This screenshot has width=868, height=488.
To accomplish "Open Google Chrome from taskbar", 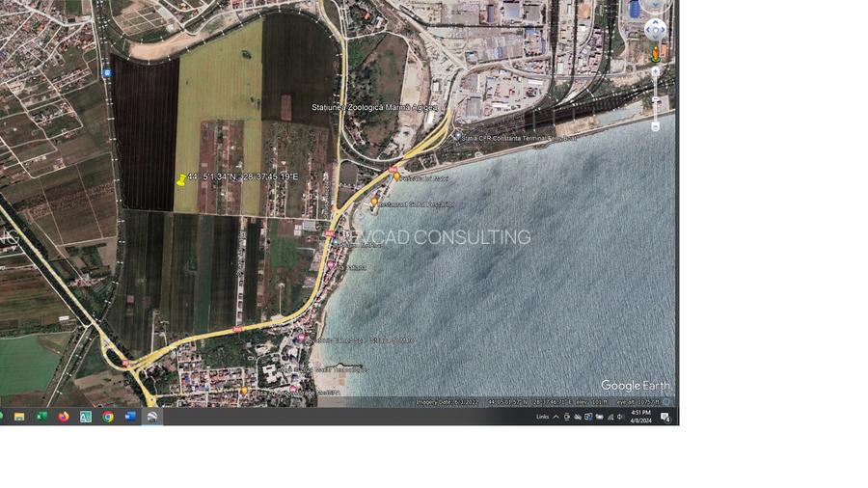I will tap(108, 417).
